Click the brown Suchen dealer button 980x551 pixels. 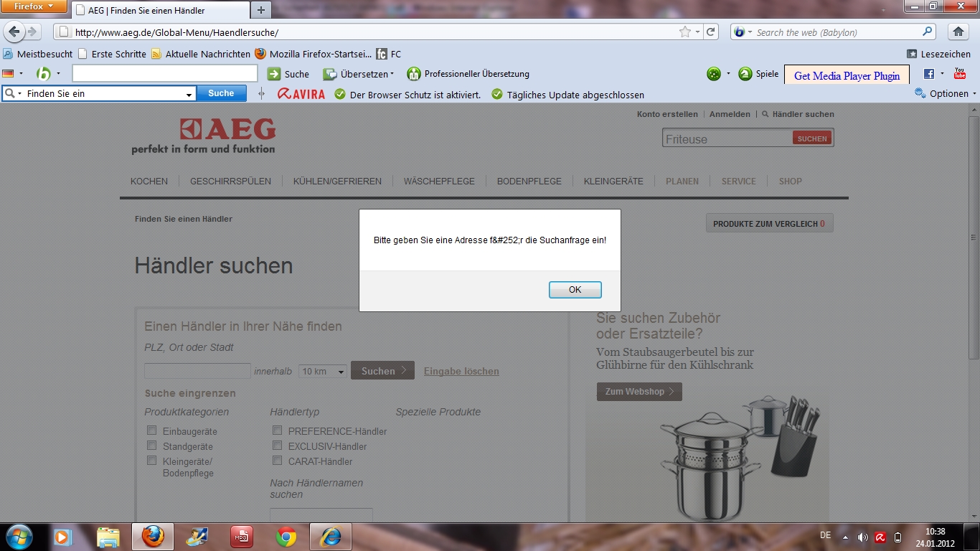382,370
